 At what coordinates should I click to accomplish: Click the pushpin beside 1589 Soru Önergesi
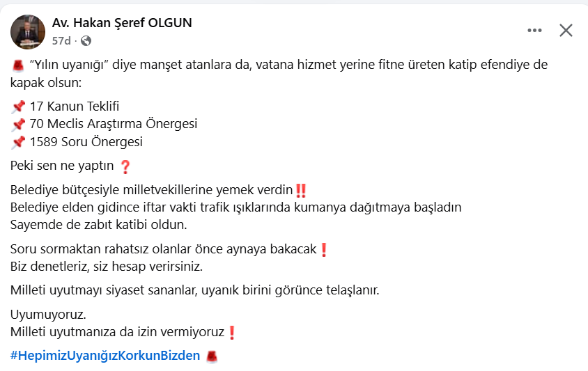[x=18, y=142]
